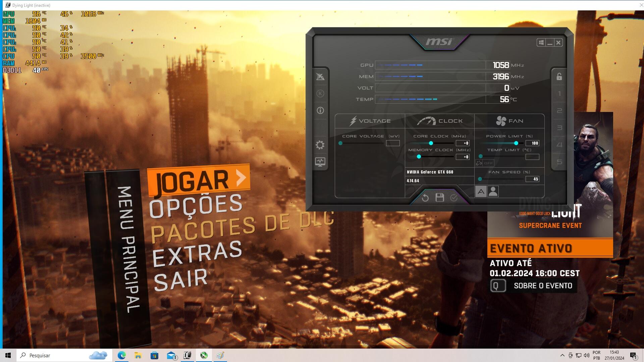This screenshot has height=362, width=644.
Task: Close the MSI Afterburner window
Action: click(x=558, y=43)
